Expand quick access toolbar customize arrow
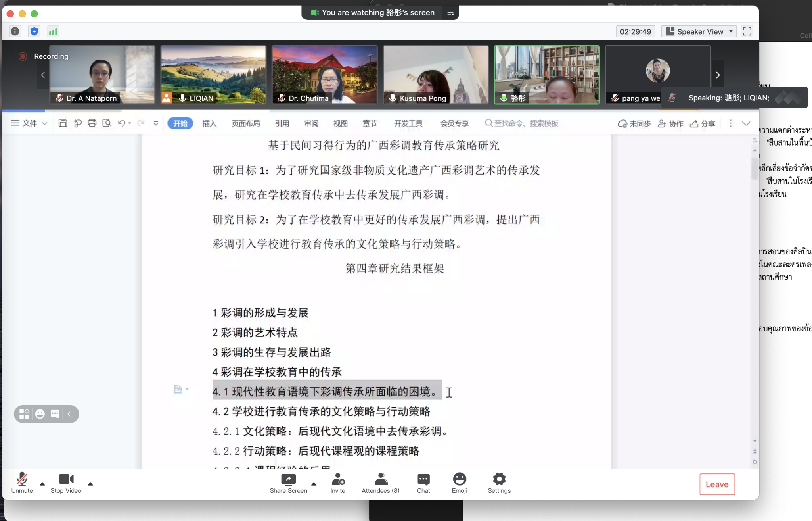 point(156,123)
